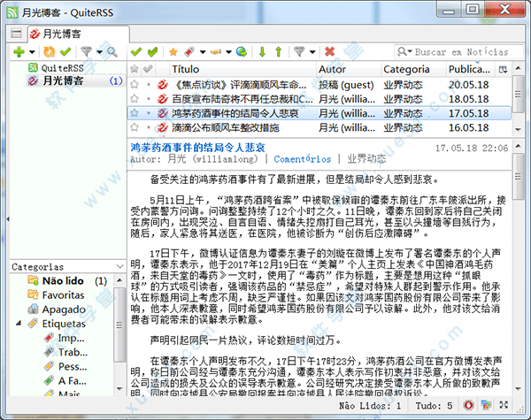Open the share dropdown arrow
This screenshot has height=420, width=531.
coord(228,52)
